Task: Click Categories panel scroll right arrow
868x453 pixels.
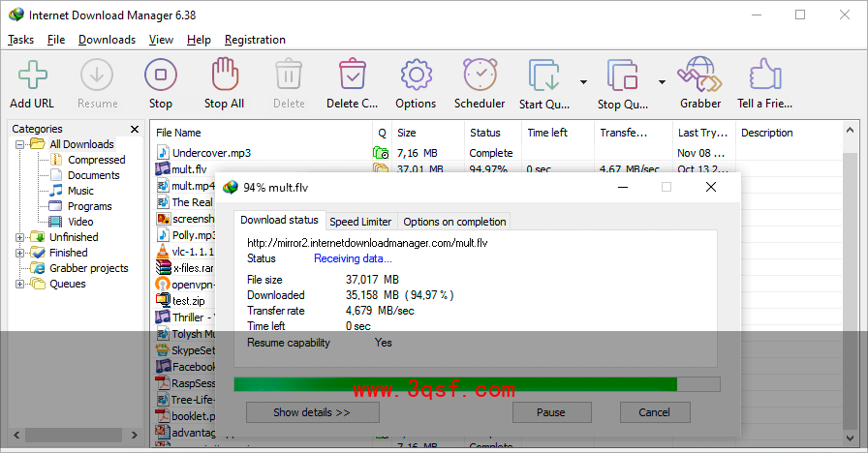Action: click(x=134, y=436)
